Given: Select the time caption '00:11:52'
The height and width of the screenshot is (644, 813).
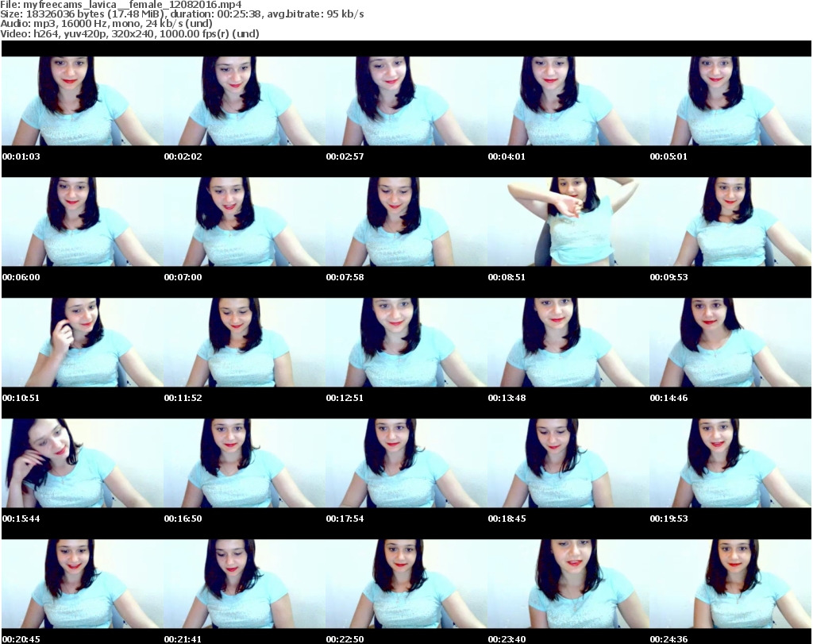Looking at the screenshot, I should [x=183, y=398].
